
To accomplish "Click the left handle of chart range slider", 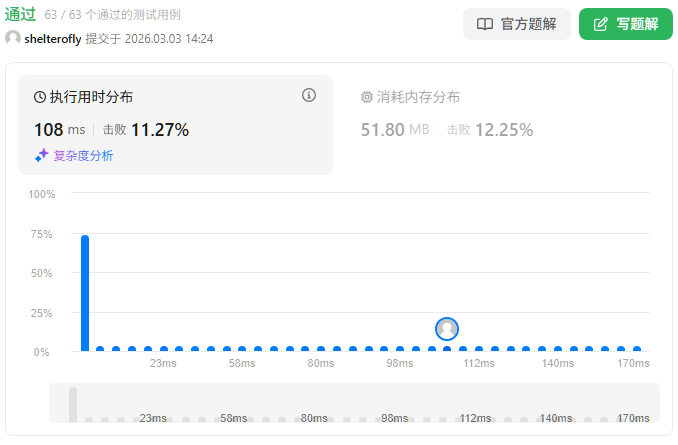I will click(73, 404).
